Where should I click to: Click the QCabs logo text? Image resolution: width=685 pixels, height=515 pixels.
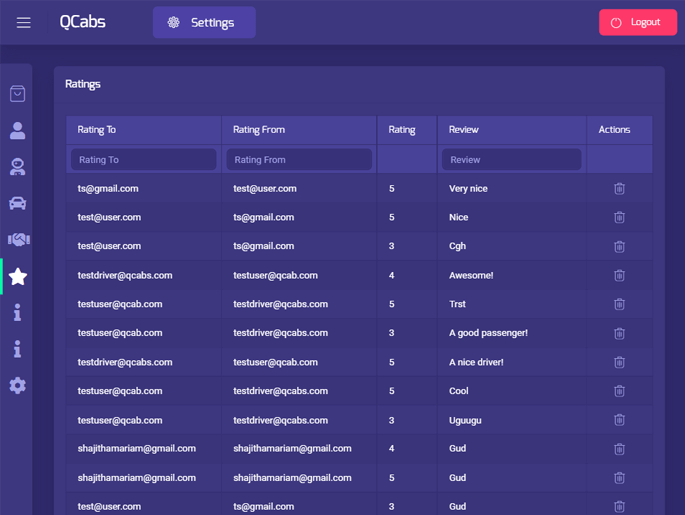point(83,22)
